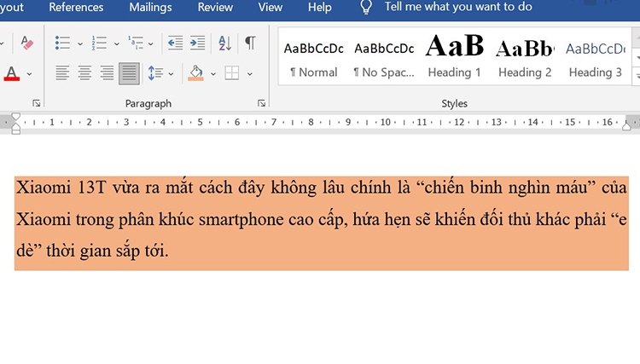Open the References tab
Viewport: 640px width, 364px height.
click(76, 8)
